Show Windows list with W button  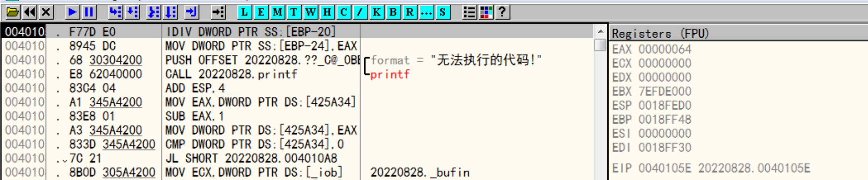[311, 12]
